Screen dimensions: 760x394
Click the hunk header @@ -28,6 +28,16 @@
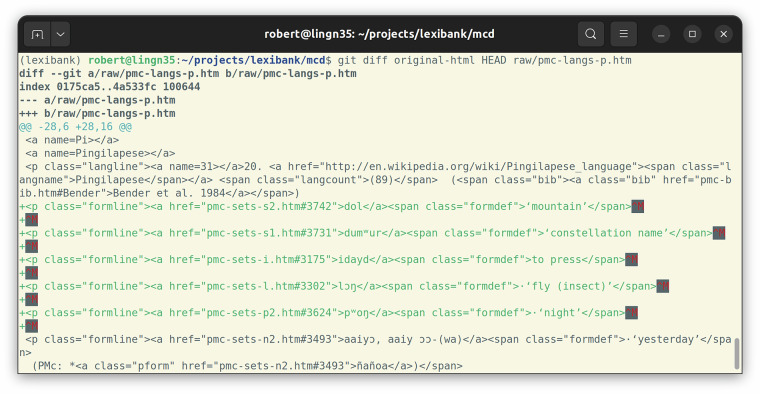click(75, 127)
